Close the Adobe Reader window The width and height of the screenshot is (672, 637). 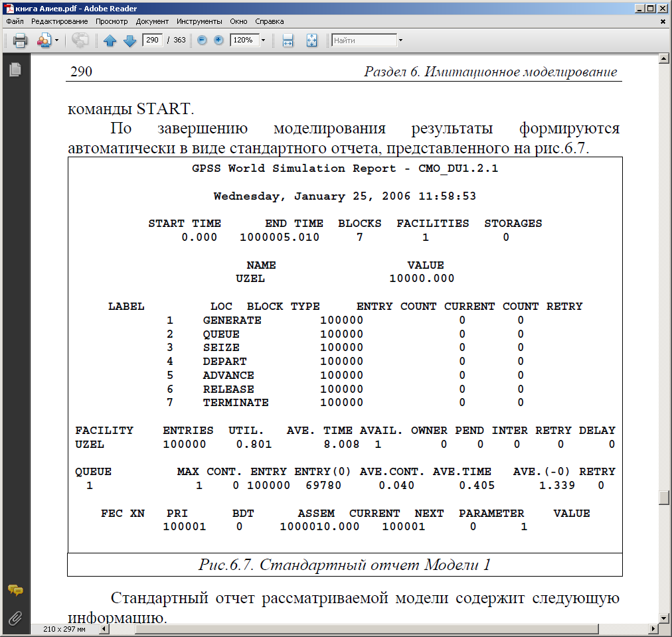(x=661, y=9)
